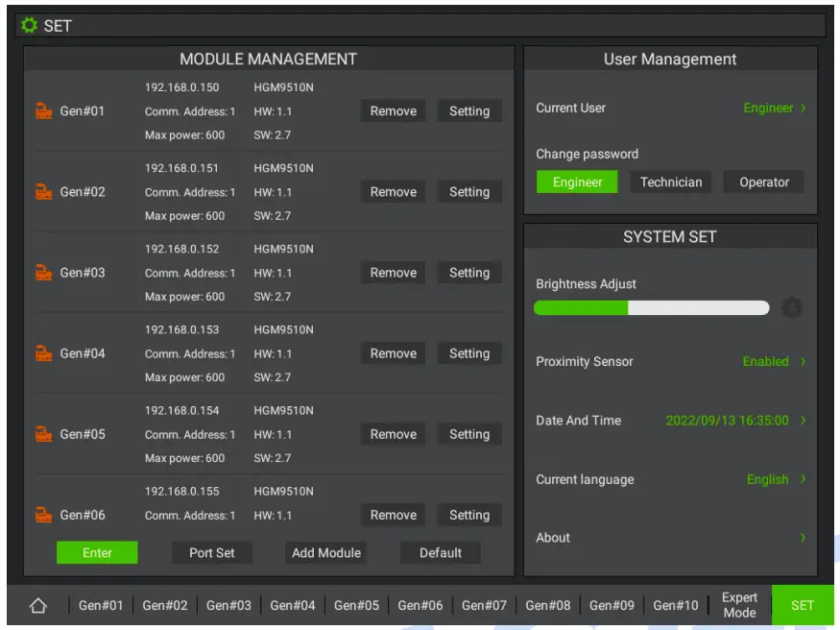Click the Gen#01 generator icon

coord(41,110)
